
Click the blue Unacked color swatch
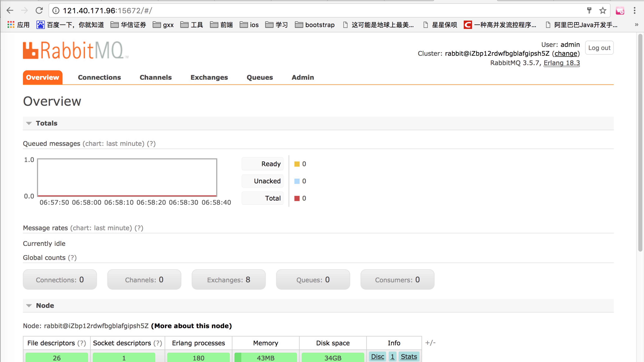coord(297,181)
